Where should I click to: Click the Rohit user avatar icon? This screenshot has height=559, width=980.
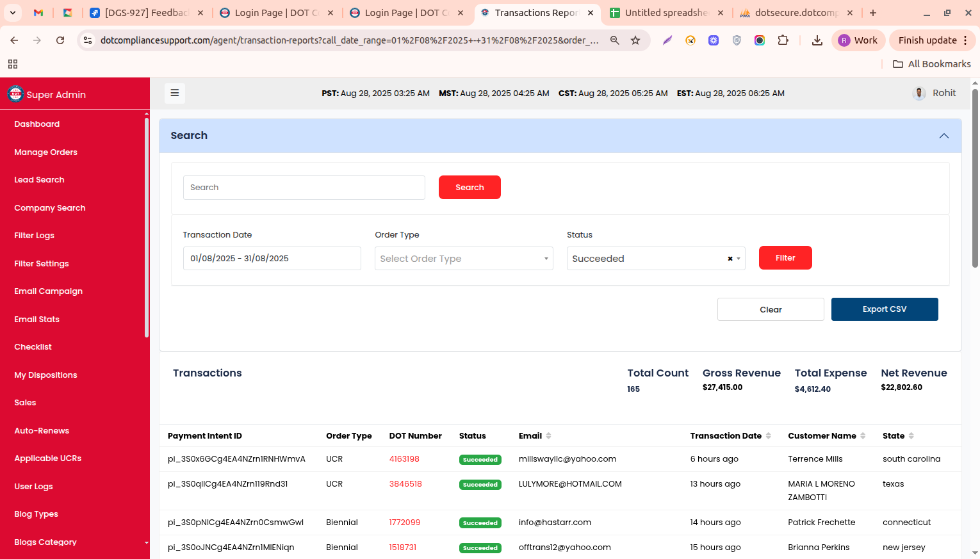click(x=919, y=93)
